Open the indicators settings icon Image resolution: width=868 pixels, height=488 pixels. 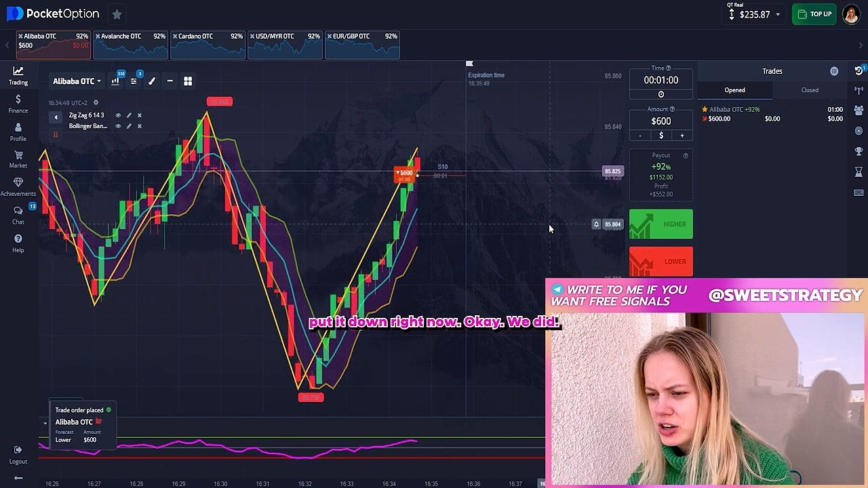pyautogui.click(x=134, y=81)
